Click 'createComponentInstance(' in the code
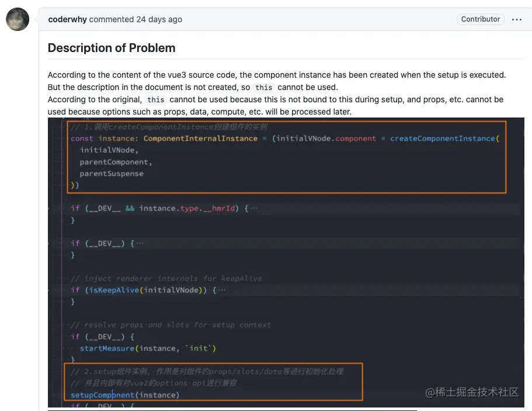 tap(444, 139)
